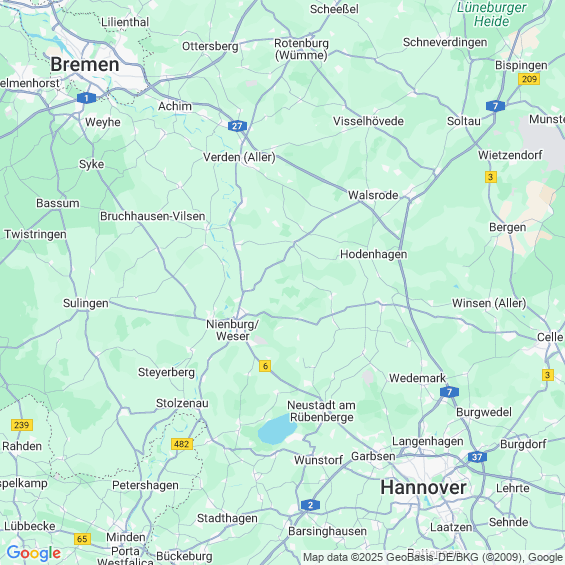
Task: Click the Nienburg/Weser town label
Action: point(232,330)
